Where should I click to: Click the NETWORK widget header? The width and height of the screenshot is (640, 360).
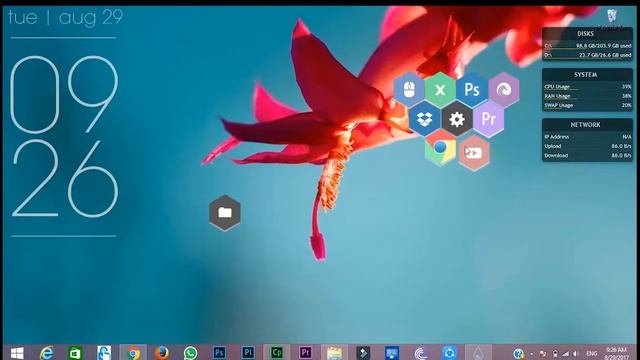pyautogui.click(x=585, y=125)
